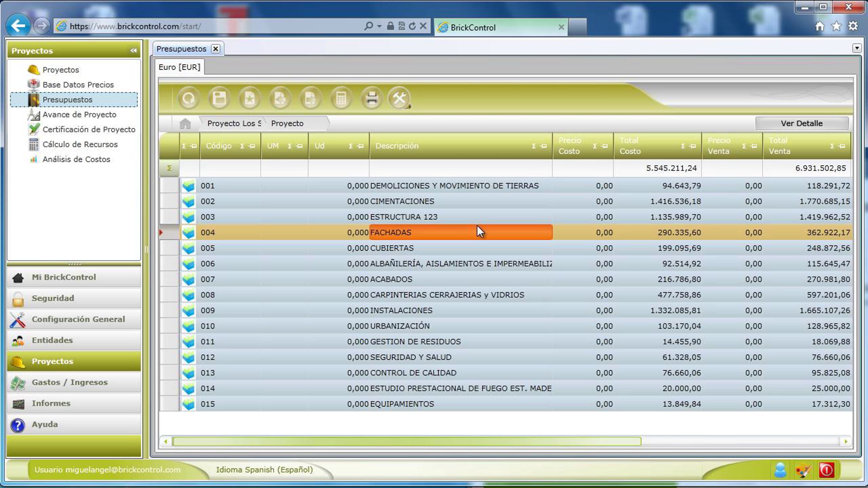The width and height of the screenshot is (868, 488).
Task: Toggle sum sigma on Total Costo column
Action: (683, 146)
